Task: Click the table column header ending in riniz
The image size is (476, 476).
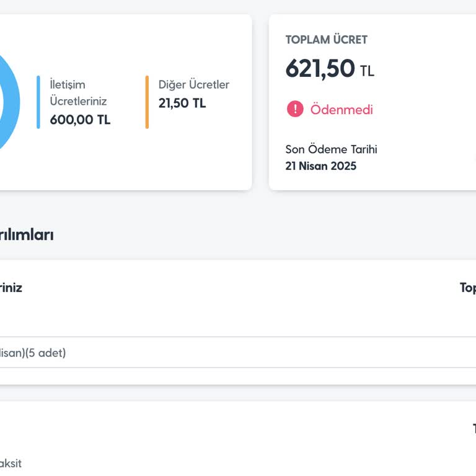Action: (x=11, y=288)
